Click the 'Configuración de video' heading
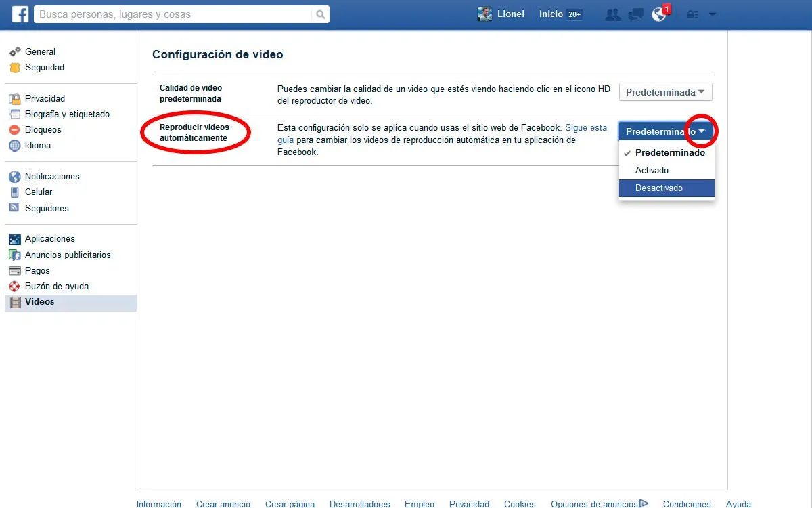 click(x=218, y=54)
